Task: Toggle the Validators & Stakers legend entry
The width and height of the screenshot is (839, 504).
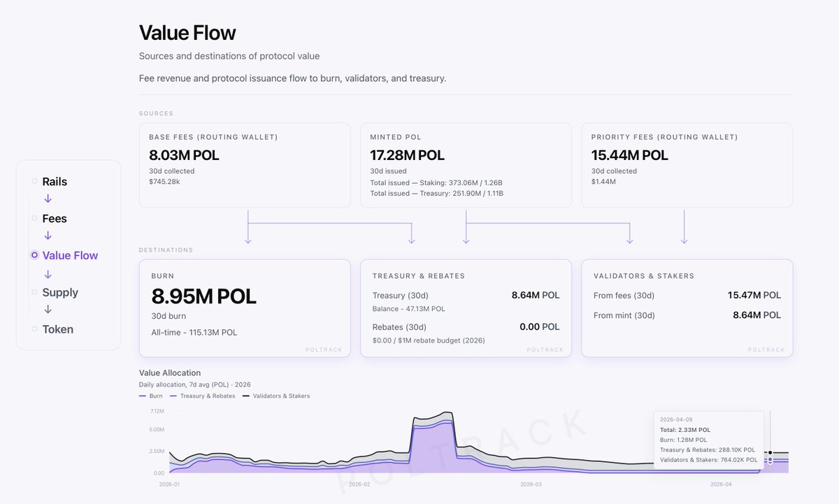Action: (x=276, y=396)
